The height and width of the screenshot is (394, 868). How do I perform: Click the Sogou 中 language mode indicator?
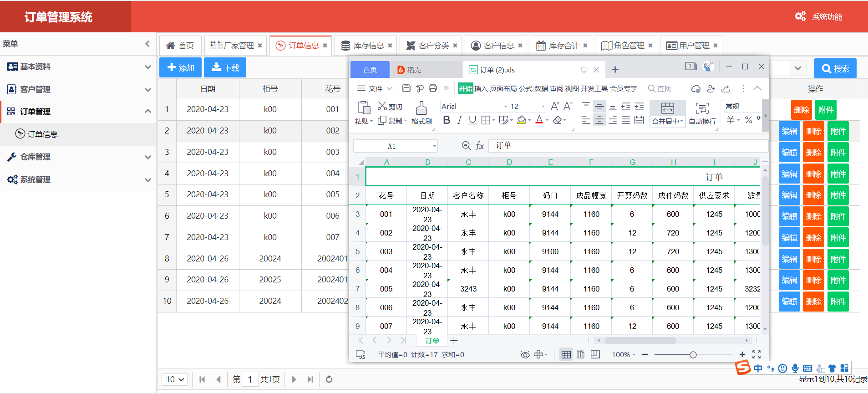(758, 368)
